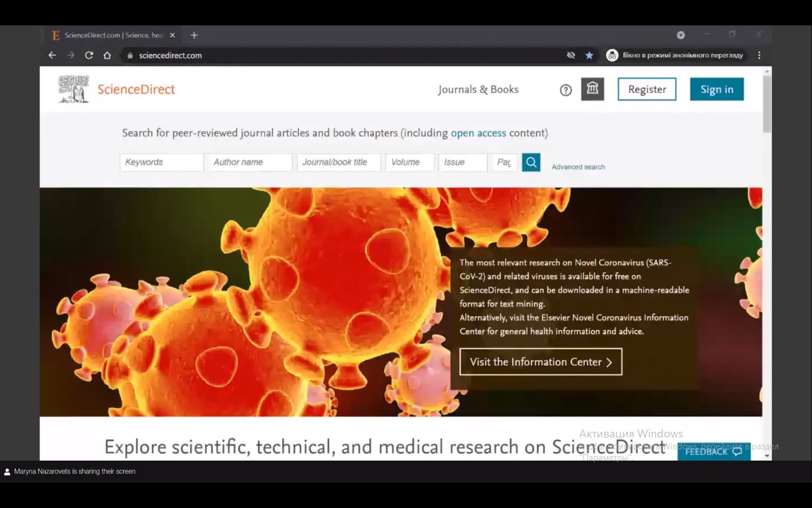This screenshot has width=812, height=508.
Task: Click the scrollbar down arrow
Action: tap(767, 456)
